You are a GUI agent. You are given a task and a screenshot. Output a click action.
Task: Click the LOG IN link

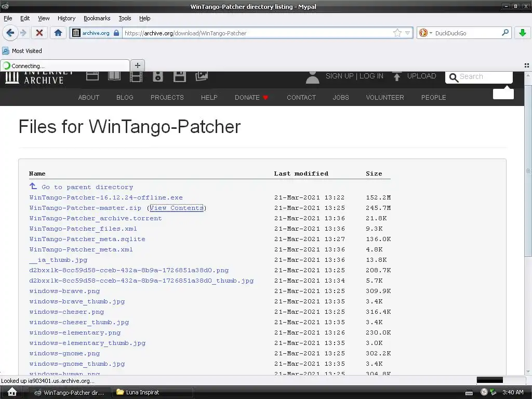pyautogui.click(x=371, y=76)
